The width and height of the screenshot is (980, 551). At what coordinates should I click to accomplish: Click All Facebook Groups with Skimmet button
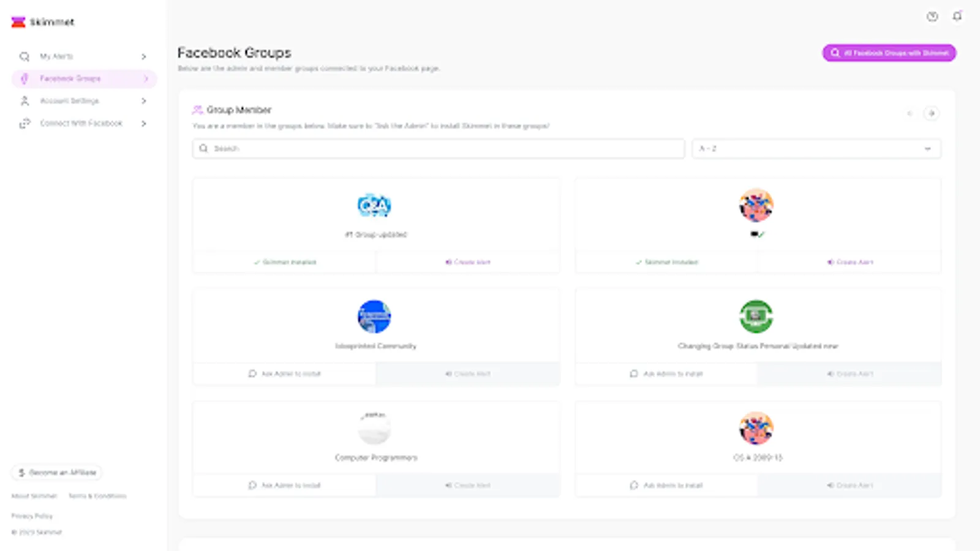pos(889,53)
